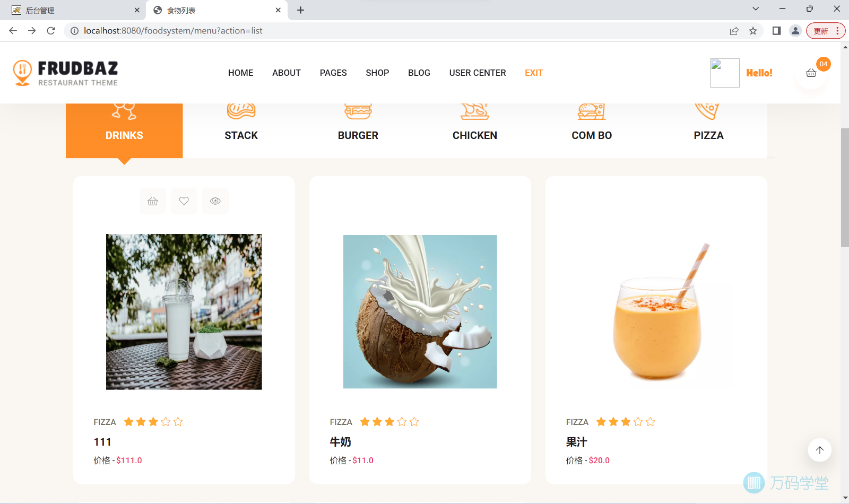
Task: Share this page via share icon
Action: coord(734,31)
